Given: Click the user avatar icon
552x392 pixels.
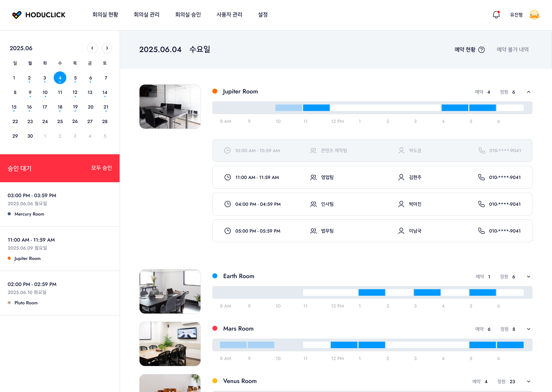Looking at the screenshot, I should (534, 15).
